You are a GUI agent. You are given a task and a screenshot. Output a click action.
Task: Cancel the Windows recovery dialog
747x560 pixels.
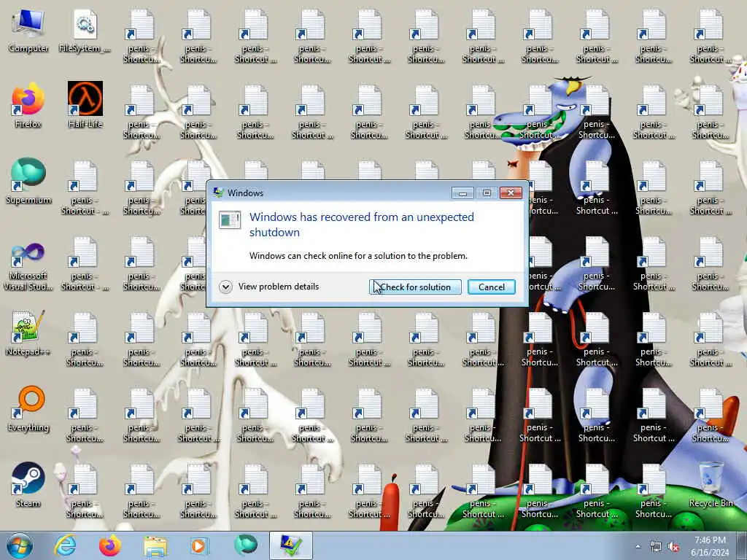click(x=491, y=287)
